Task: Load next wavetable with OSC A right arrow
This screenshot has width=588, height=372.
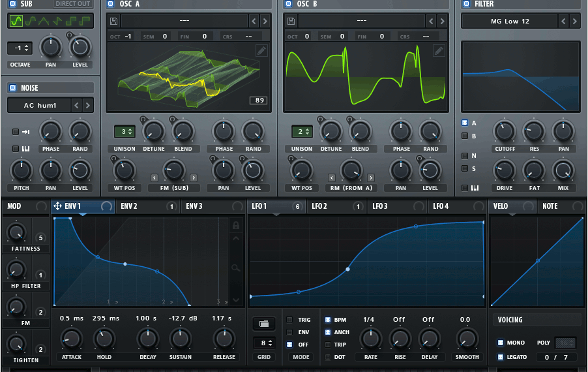Action: [x=265, y=22]
